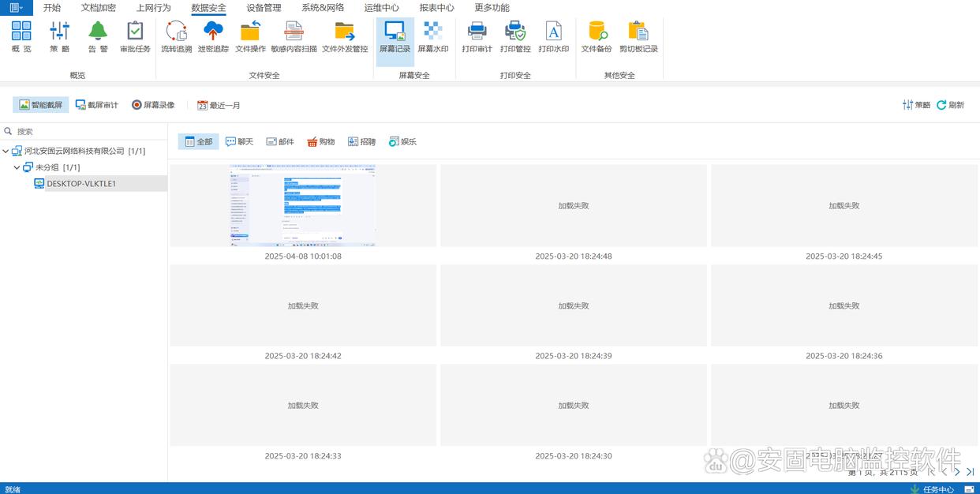
Task: Open 打印审计 printer icon
Action: [477, 37]
